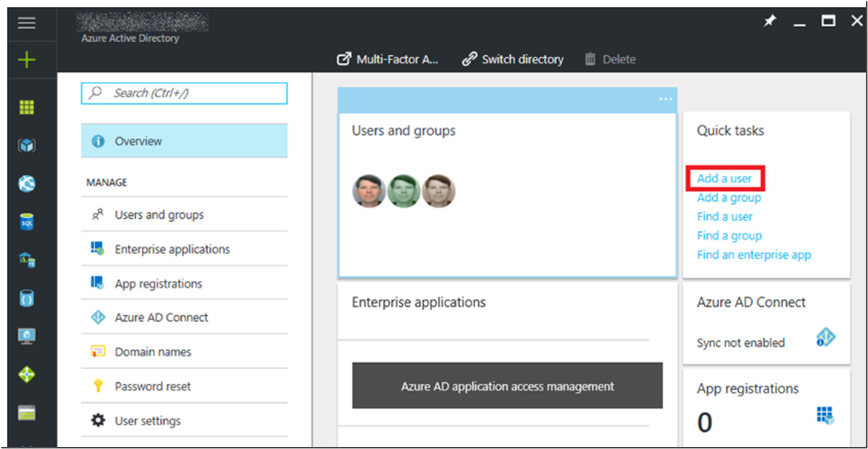Click the Domain names menu icon

[98, 351]
